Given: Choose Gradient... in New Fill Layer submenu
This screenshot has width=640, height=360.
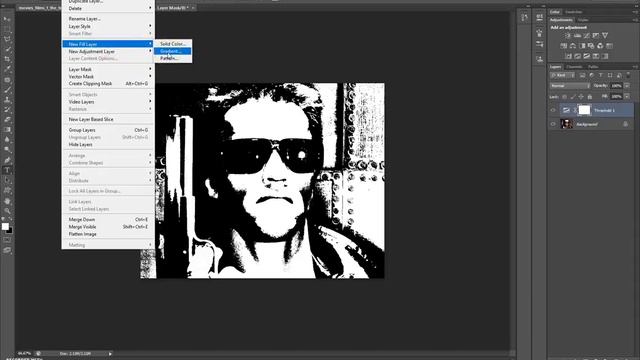Looking at the screenshot, I should (173, 51).
